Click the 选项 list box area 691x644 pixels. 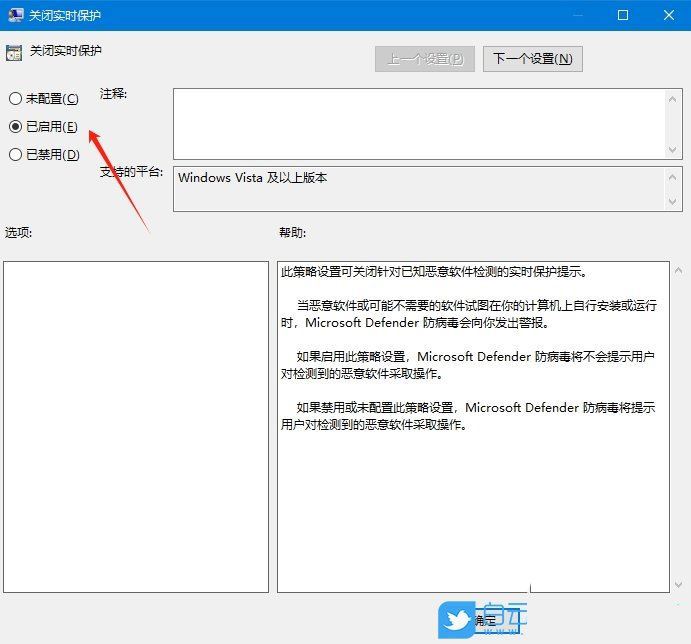coord(136,427)
